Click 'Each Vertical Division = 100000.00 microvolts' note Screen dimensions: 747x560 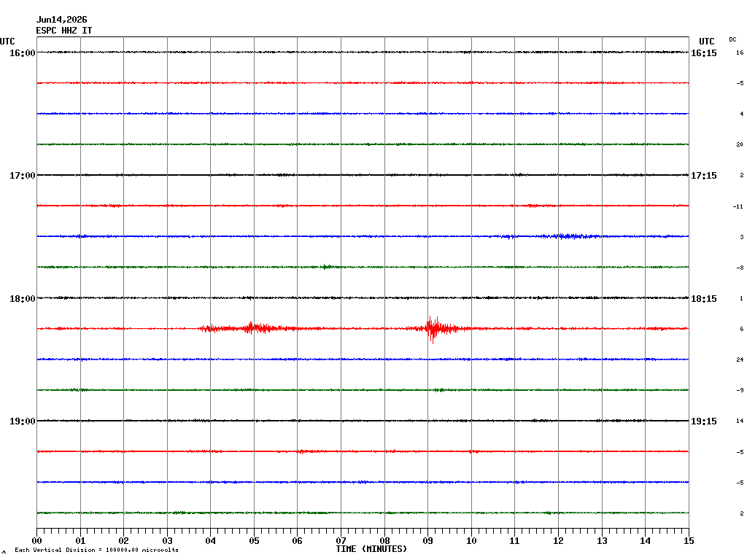97,550
